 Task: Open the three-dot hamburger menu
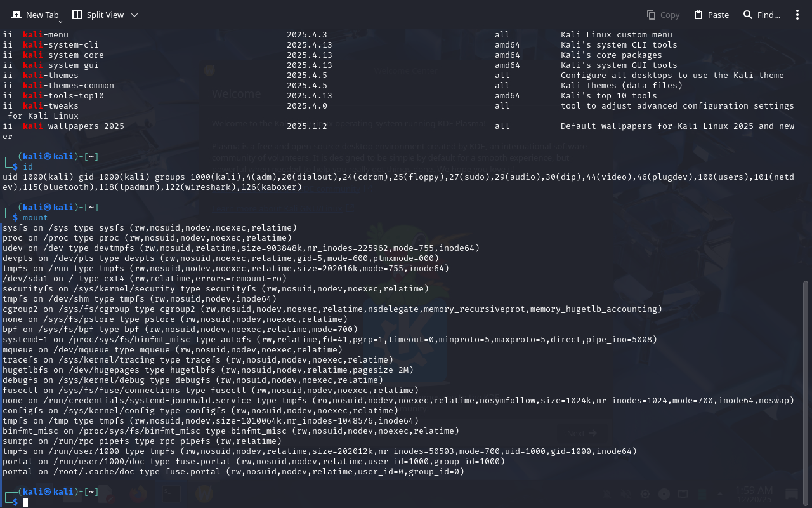point(797,15)
